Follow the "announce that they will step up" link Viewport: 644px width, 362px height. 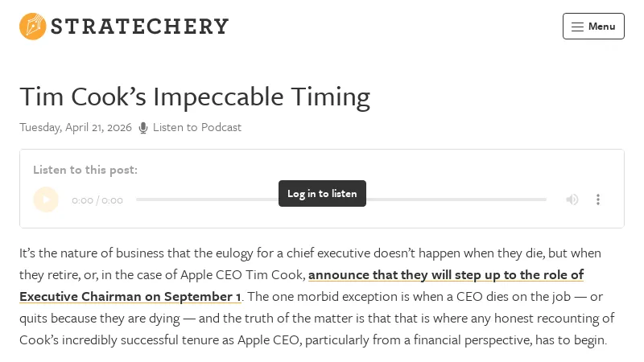(445, 274)
